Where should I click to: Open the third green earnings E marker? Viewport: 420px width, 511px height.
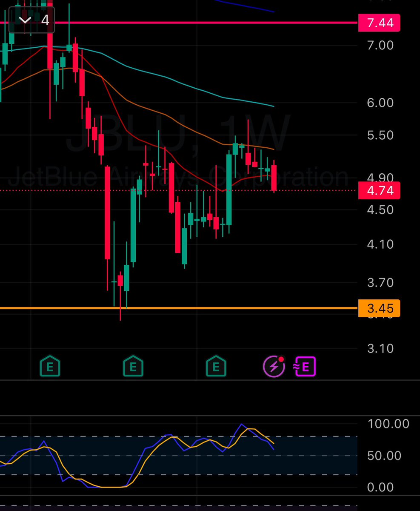pyautogui.click(x=216, y=366)
